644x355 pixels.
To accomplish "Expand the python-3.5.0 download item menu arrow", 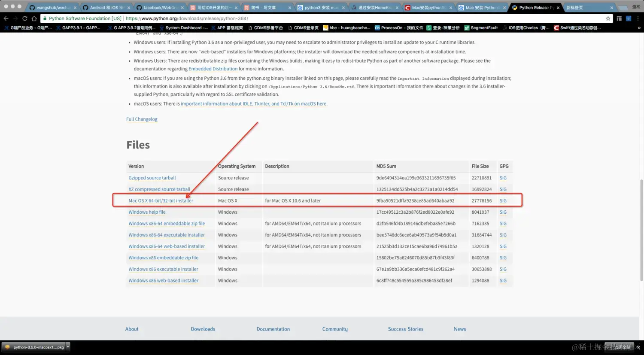I will point(68,347).
